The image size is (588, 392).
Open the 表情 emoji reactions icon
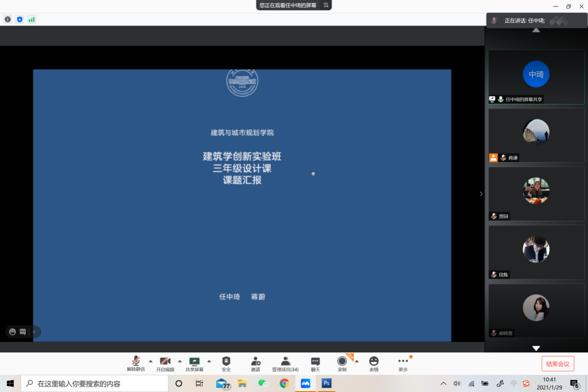pos(373,361)
